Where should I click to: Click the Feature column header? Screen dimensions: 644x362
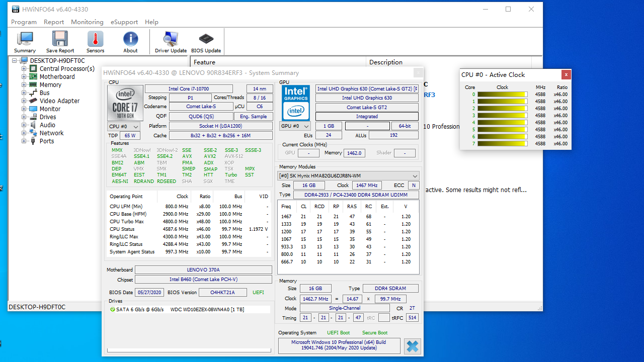pos(204,62)
